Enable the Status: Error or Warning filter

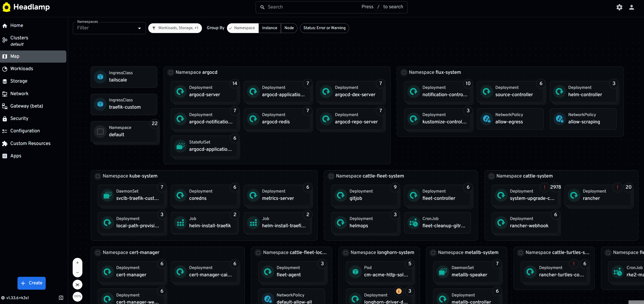coord(324,28)
